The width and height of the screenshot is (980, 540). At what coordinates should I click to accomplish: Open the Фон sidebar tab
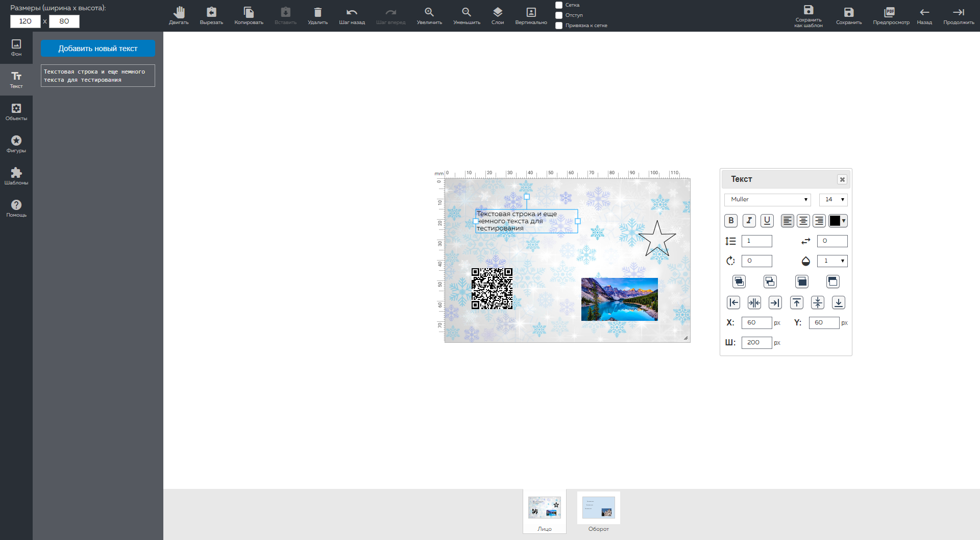[16, 48]
